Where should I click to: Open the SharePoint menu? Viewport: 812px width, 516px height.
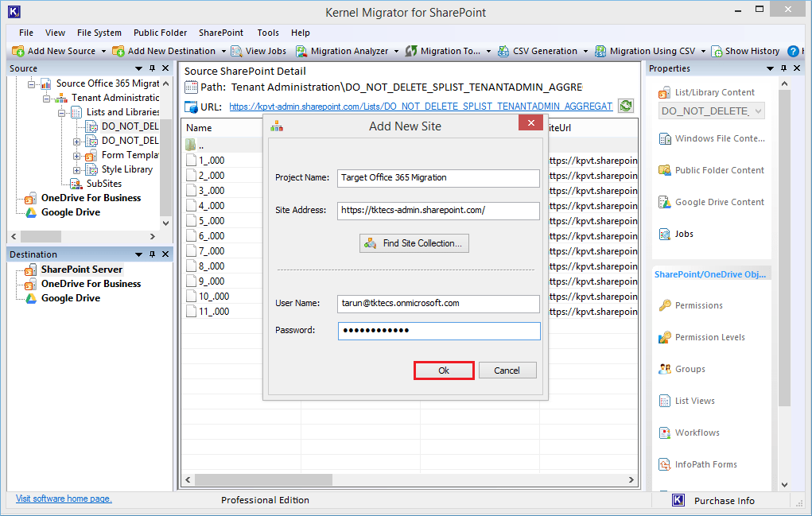coord(220,33)
